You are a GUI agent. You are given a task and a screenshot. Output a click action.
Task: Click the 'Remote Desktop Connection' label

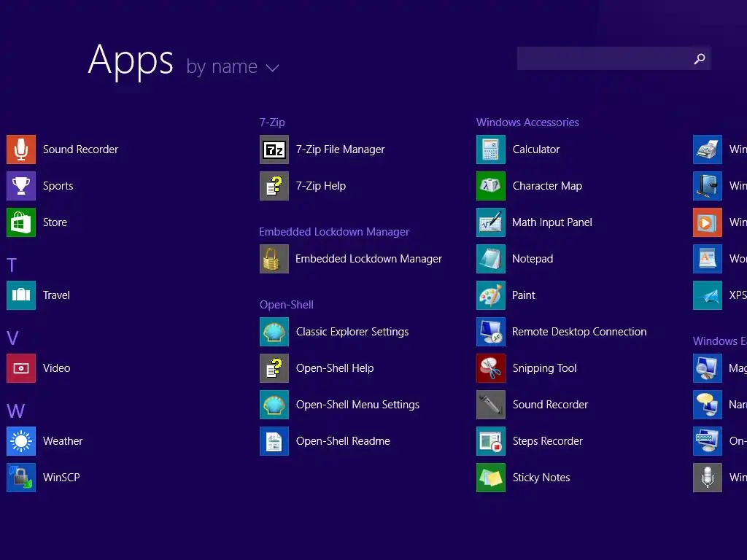[x=579, y=332]
